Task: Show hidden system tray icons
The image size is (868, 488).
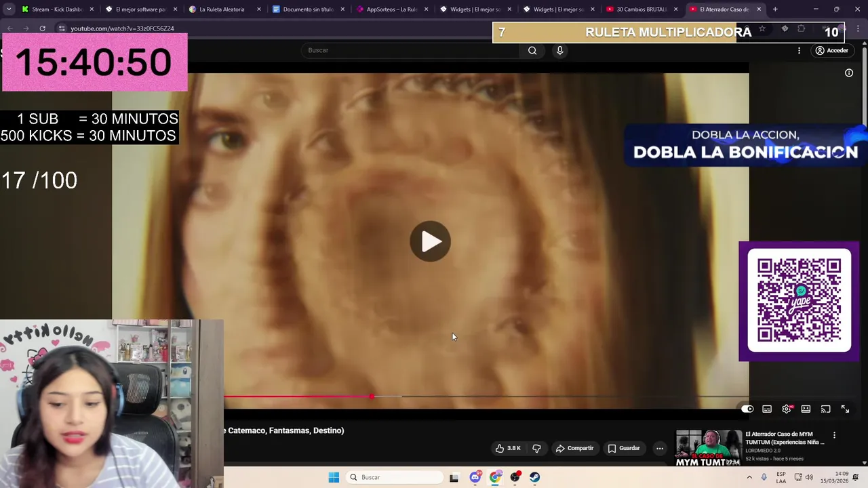Action: [x=749, y=477]
